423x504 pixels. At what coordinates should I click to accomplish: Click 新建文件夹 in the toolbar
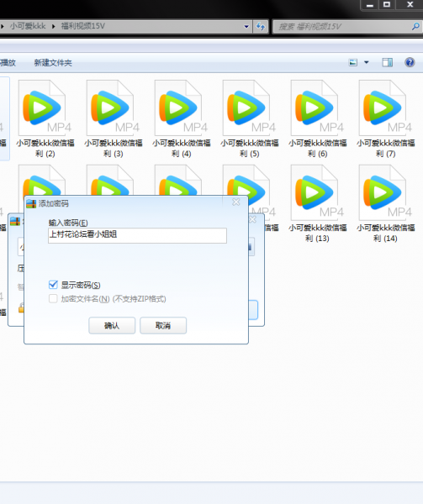[53, 63]
